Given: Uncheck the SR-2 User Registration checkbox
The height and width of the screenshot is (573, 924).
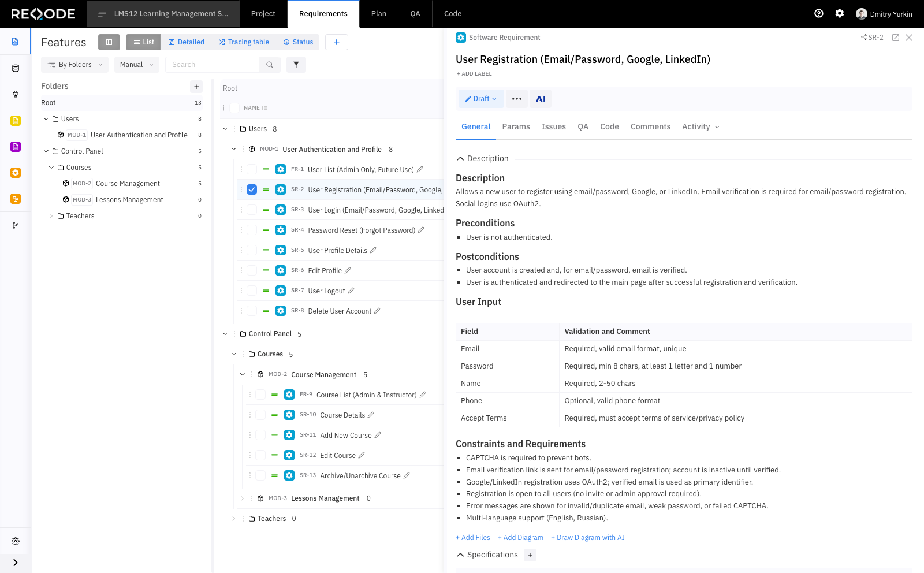Looking at the screenshot, I should pyautogui.click(x=252, y=189).
